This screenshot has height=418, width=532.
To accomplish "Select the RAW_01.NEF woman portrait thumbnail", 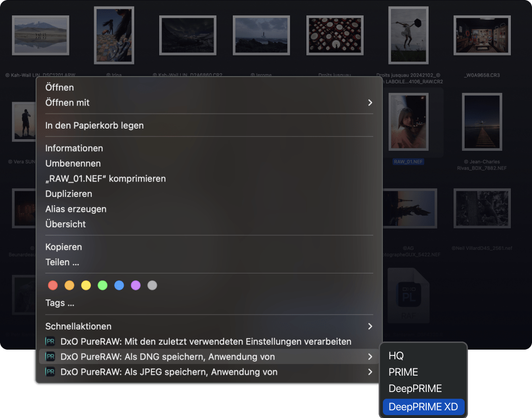I will pyautogui.click(x=408, y=121).
